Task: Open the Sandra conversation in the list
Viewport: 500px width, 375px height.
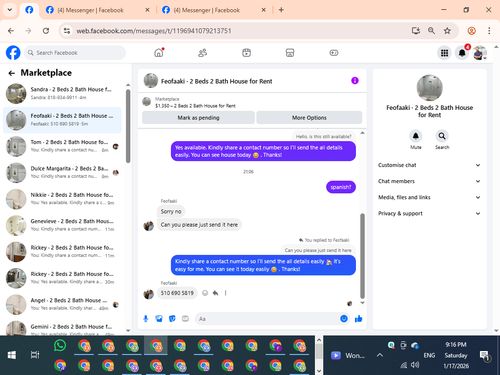Action: 63,93
